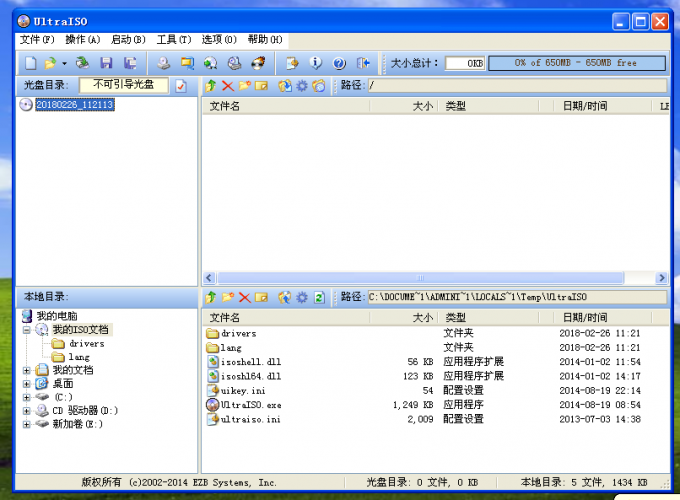Image resolution: width=680 pixels, height=500 pixels.
Task: Click the Save As multi-disk icon
Action: click(130, 63)
